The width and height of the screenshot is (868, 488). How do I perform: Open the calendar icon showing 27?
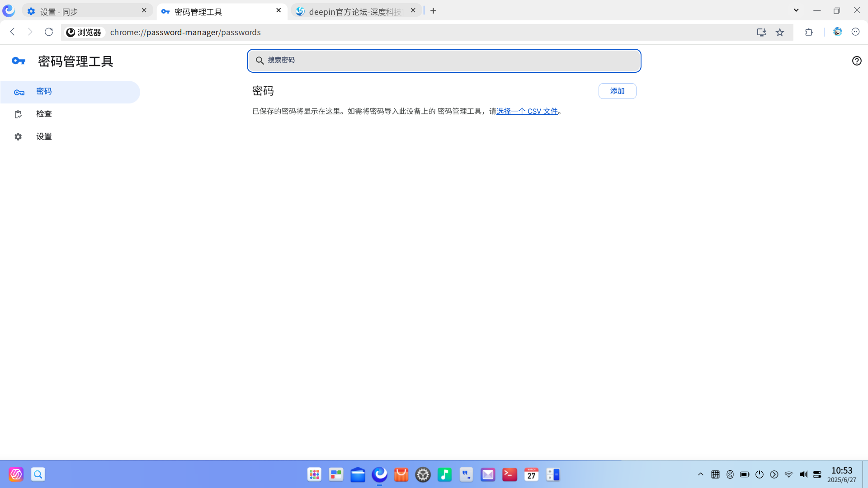pyautogui.click(x=531, y=474)
